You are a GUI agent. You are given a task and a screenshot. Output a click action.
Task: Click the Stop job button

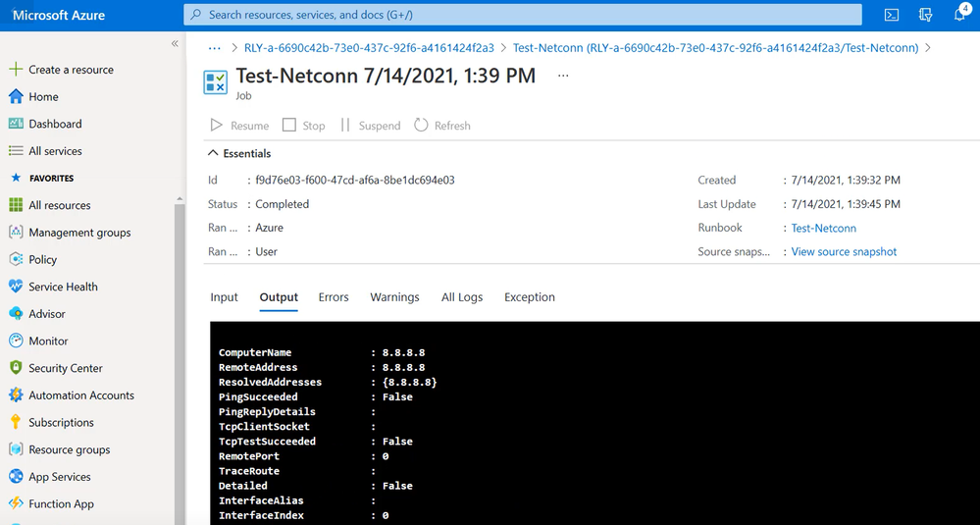click(304, 125)
